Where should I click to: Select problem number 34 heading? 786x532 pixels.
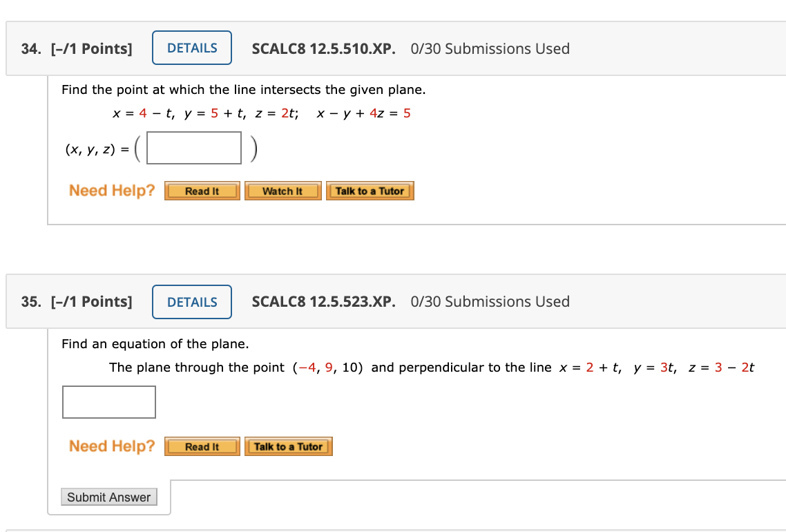tap(29, 48)
